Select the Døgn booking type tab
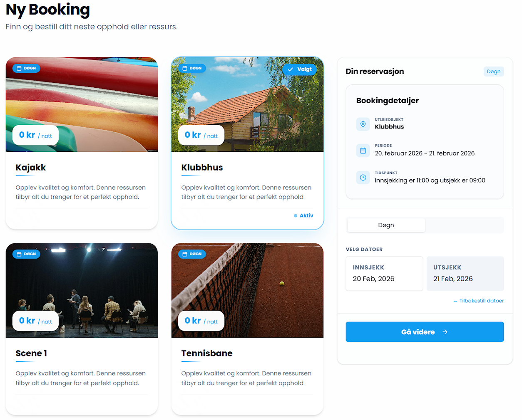The height and width of the screenshot is (420, 522). (x=386, y=225)
